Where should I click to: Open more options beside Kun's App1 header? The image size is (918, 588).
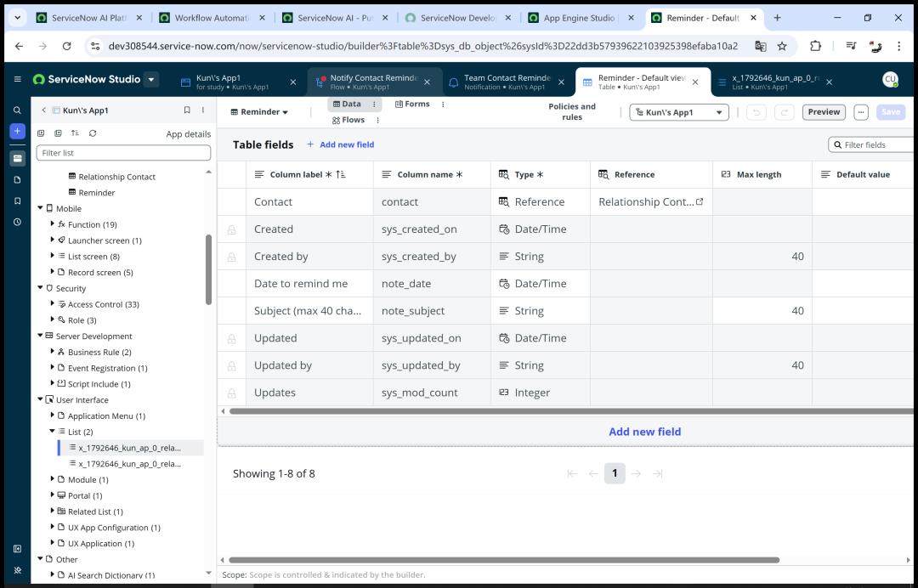[203, 110]
